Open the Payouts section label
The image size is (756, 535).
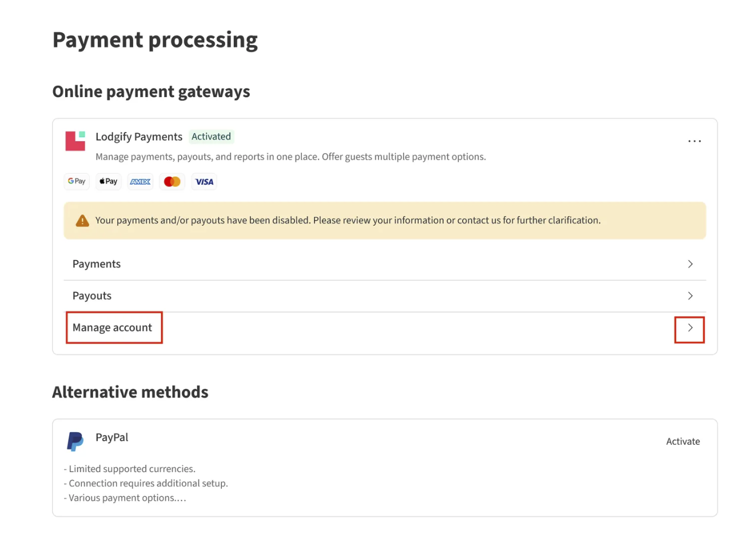tap(92, 296)
